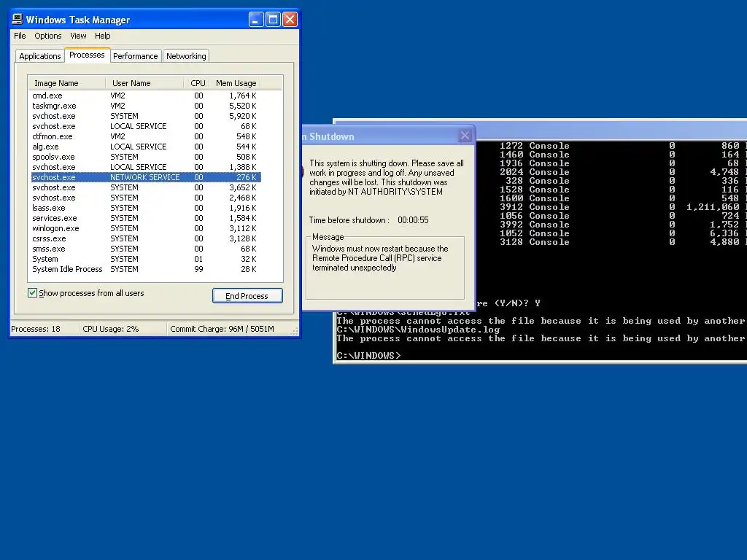Select svchost.exe using 5,920 K memory
The height and width of the screenshot is (560, 747).
[x=145, y=116]
